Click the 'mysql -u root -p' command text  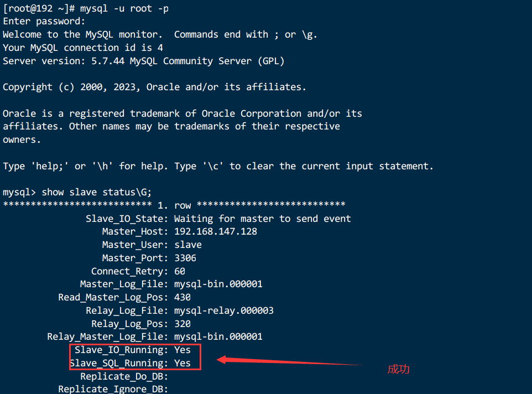click(124, 8)
